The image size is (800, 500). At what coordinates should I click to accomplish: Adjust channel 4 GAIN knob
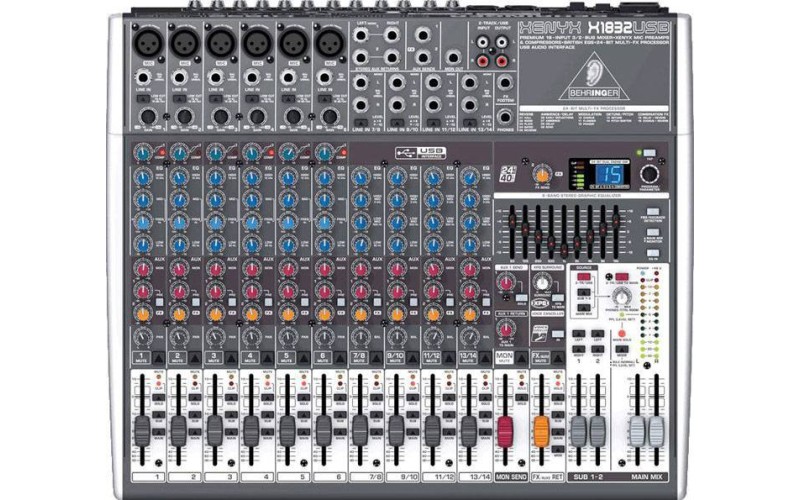pos(257,116)
